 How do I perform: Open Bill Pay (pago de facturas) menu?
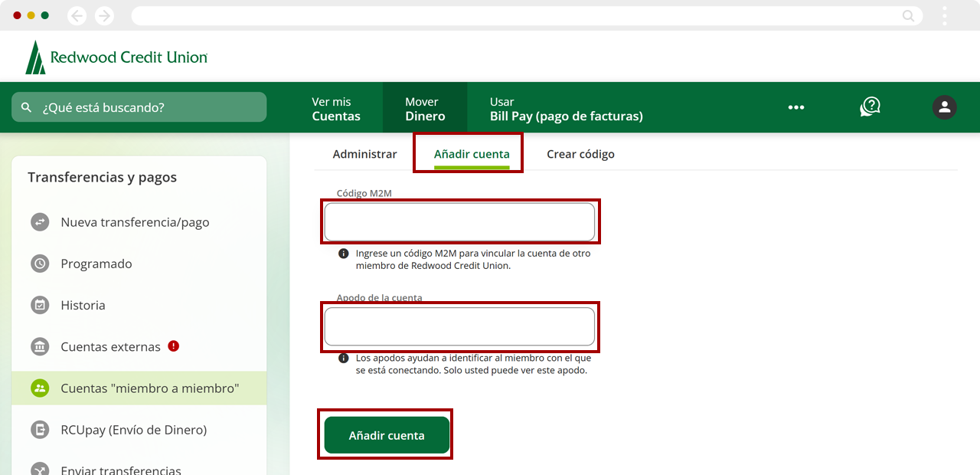566,109
